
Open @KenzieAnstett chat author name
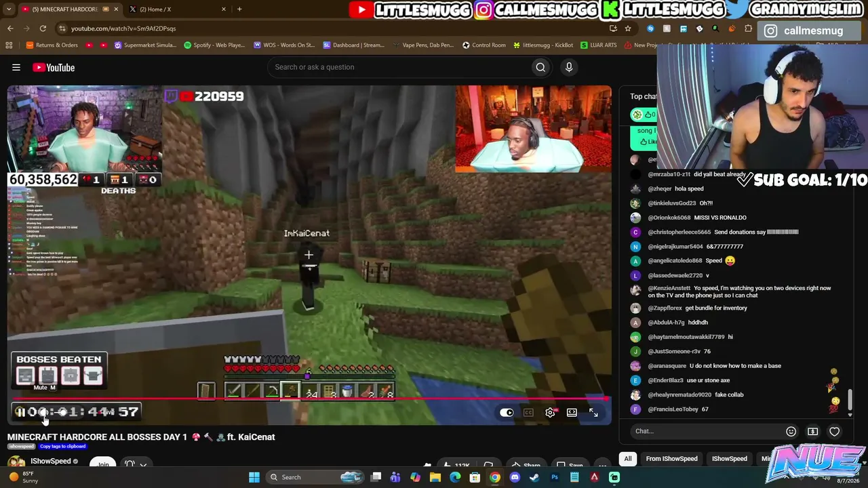point(669,288)
